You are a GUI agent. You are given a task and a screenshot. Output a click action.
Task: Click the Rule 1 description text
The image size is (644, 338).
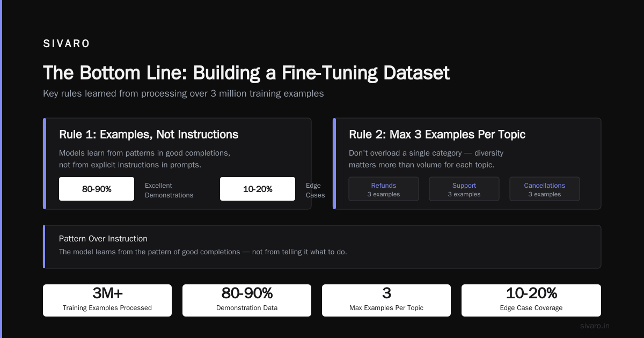pyautogui.click(x=145, y=159)
